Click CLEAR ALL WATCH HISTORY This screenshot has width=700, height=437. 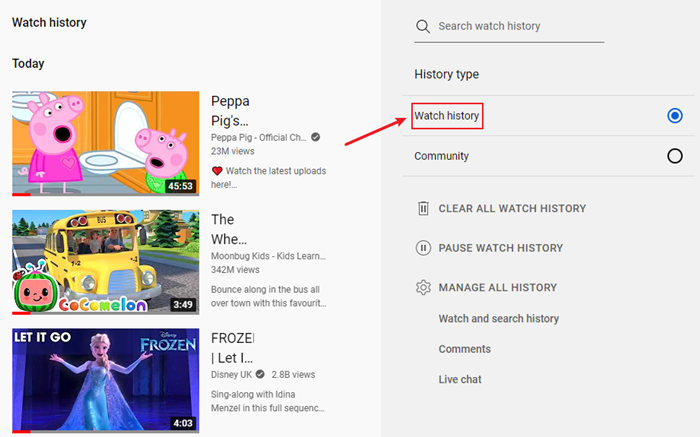(x=512, y=209)
